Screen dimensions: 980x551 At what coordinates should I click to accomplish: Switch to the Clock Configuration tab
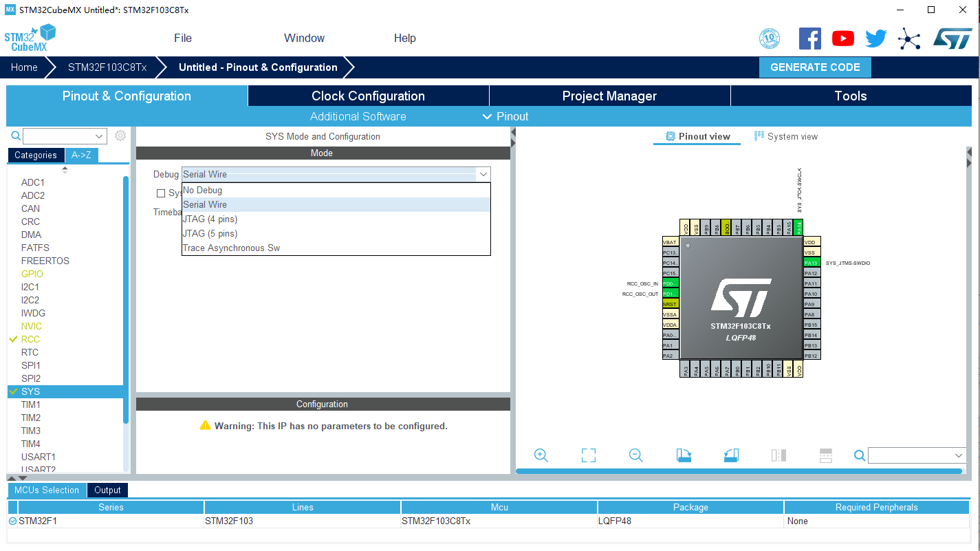pyautogui.click(x=368, y=96)
